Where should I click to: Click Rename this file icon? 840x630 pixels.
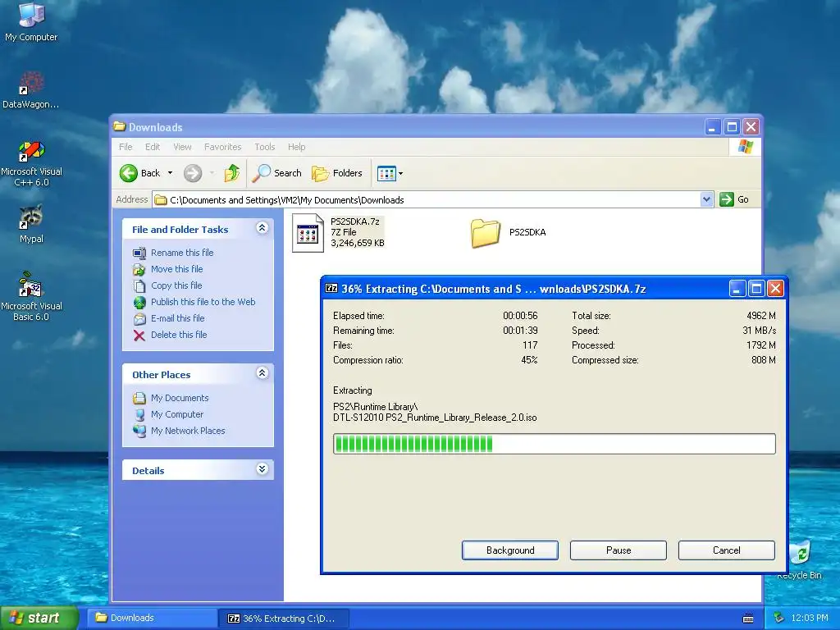[139, 253]
